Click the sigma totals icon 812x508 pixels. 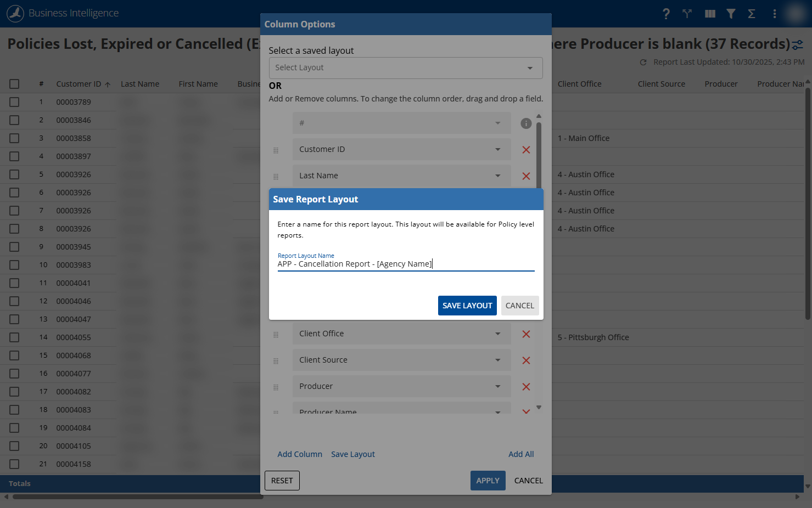pos(752,14)
